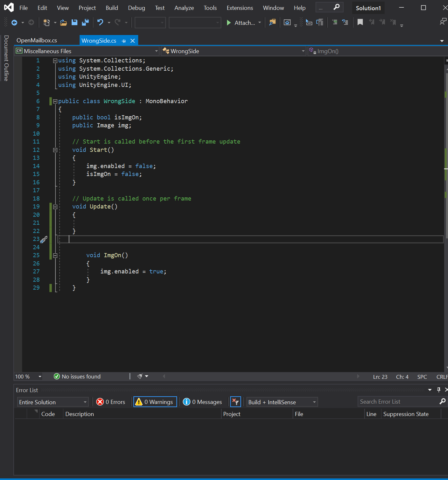Open the Build + IntelliSense dropdown
Screen dimensions: 448x480
tap(282, 402)
